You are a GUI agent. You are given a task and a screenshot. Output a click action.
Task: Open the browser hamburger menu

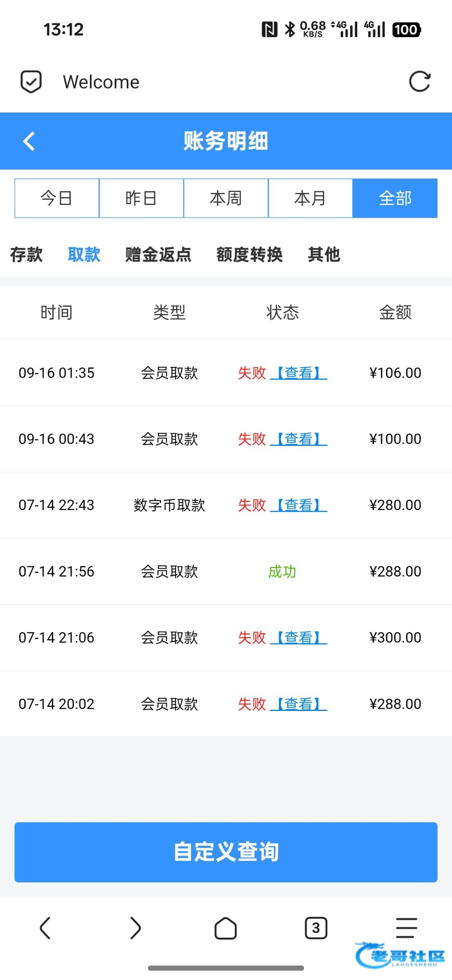406,928
